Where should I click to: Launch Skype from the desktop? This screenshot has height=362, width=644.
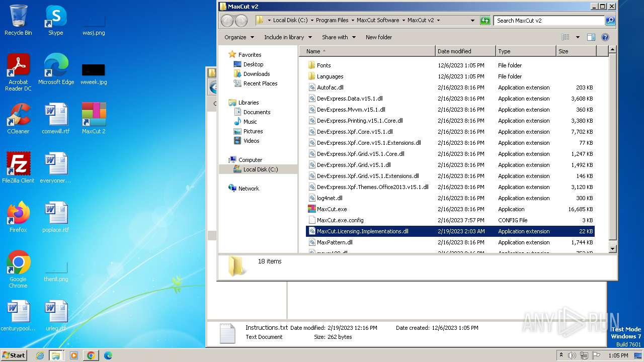point(55,20)
